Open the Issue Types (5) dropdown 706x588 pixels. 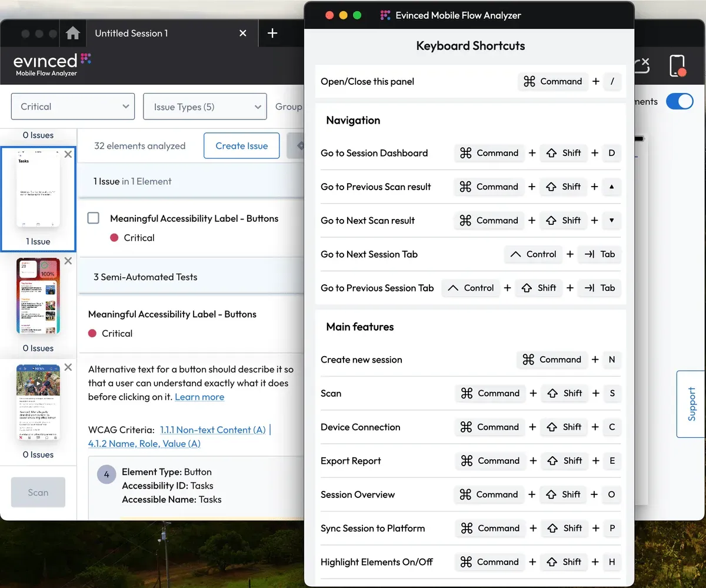205,107
